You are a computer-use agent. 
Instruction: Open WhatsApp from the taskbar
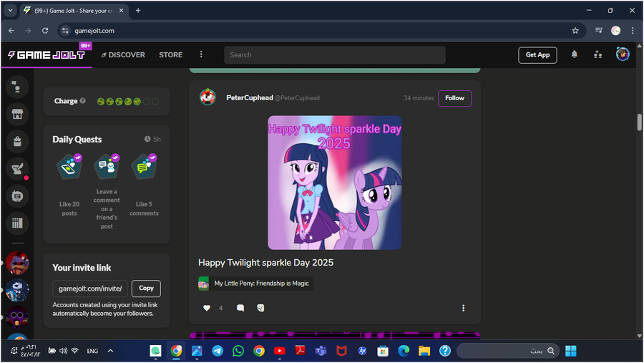238,351
